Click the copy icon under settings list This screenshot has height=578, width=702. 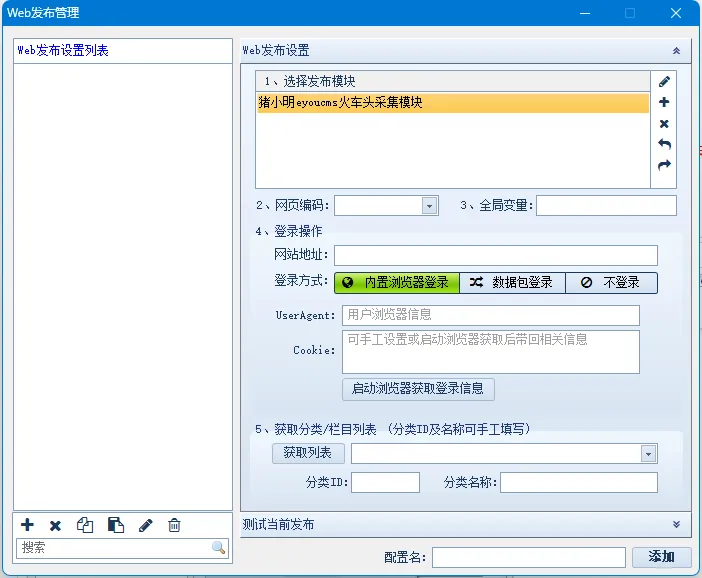tap(86, 525)
